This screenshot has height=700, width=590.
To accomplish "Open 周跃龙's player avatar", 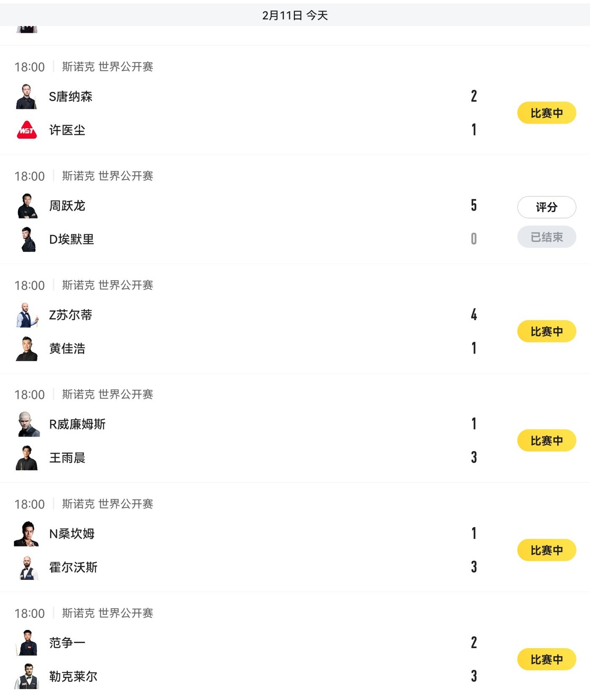I will 27,206.
